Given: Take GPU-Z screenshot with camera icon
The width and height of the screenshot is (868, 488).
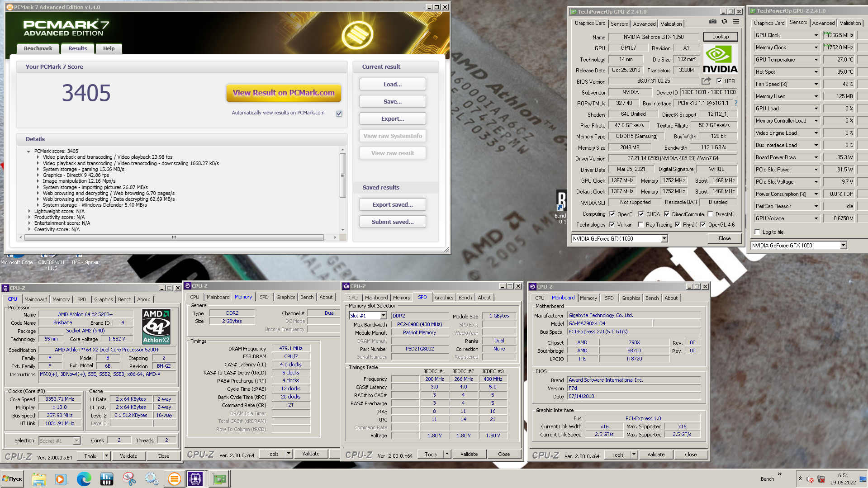Looking at the screenshot, I should click(712, 22).
